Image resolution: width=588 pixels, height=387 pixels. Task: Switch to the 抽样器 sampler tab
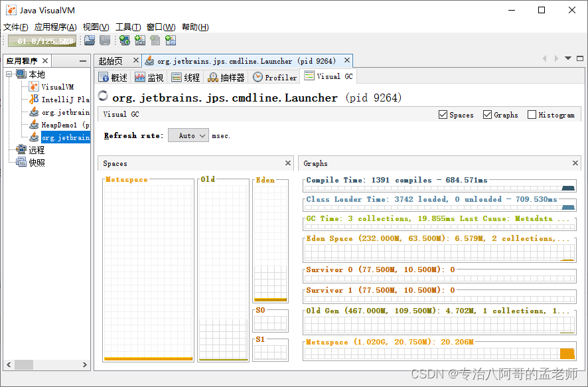click(226, 77)
